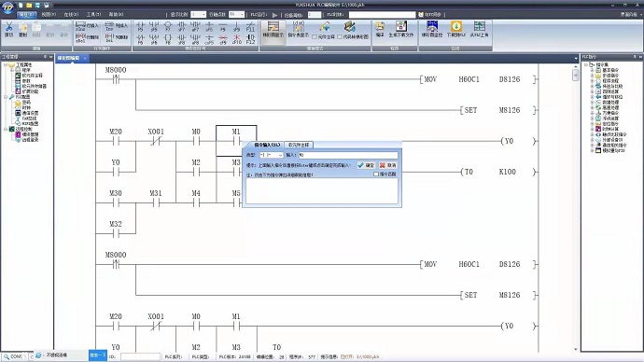
Task: Close the ladder editor document tab
Action: [x=85, y=58]
